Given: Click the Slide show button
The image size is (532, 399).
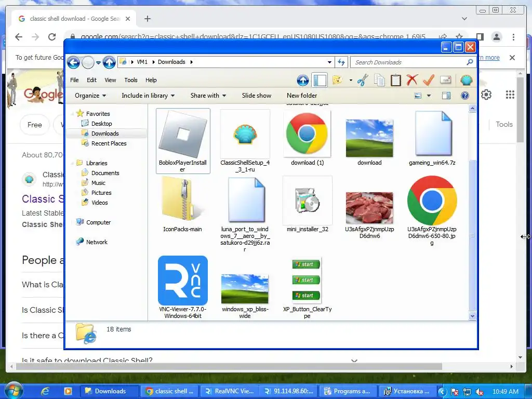Looking at the screenshot, I should click(257, 96).
